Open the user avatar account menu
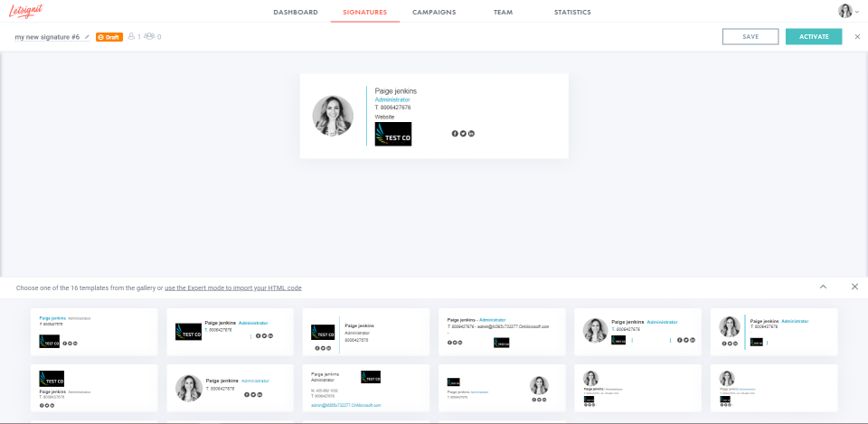The width and height of the screenshot is (868, 424). point(848,11)
